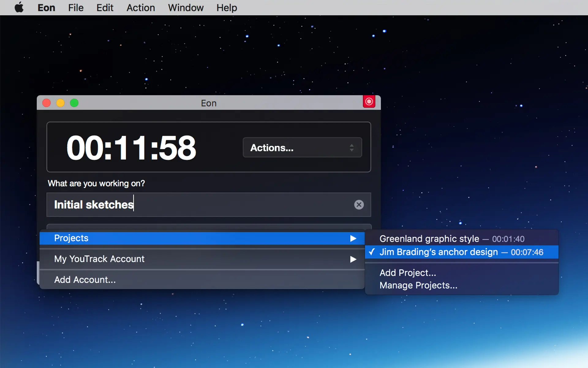This screenshot has width=588, height=368.
Task: Open Manage Projects... from the submenu
Action: 462,286
